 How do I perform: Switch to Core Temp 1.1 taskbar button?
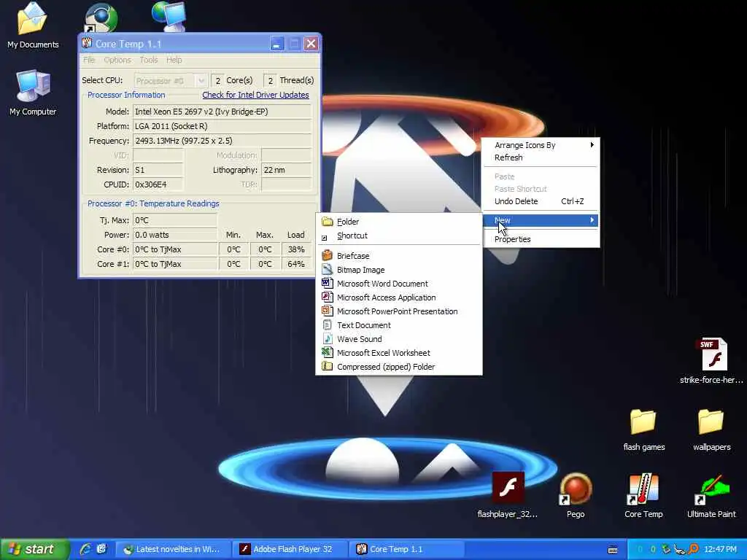pyautogui.click(x=407, y=549)
